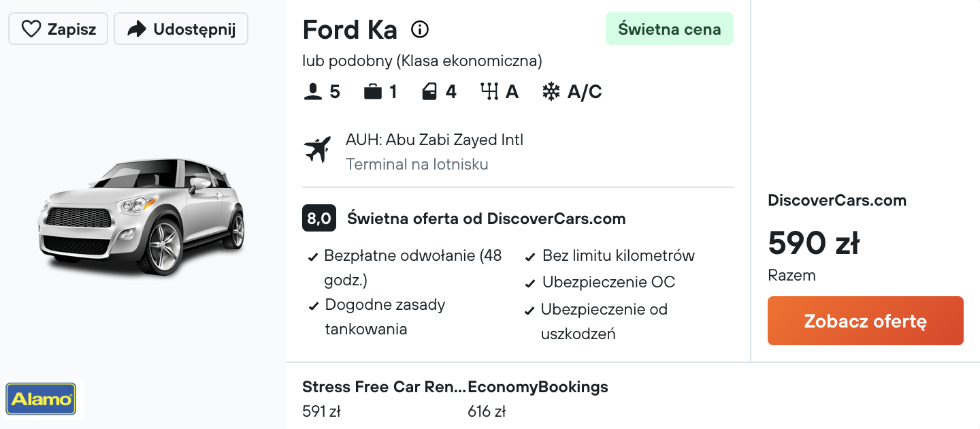The height and width of the screenshot is (429, 980).
Task: Click the airplane pickup location icon
Action: (317, 150)
